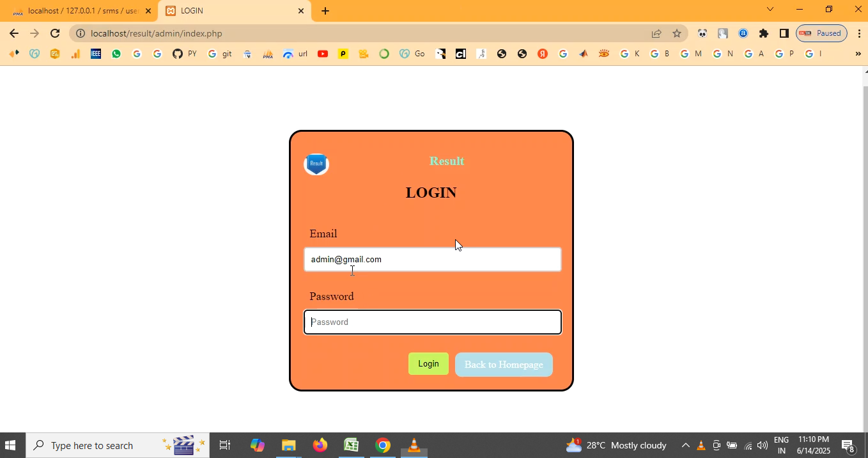
Task: Open the WhatsApp bookmark
Action: click(116, 54)
